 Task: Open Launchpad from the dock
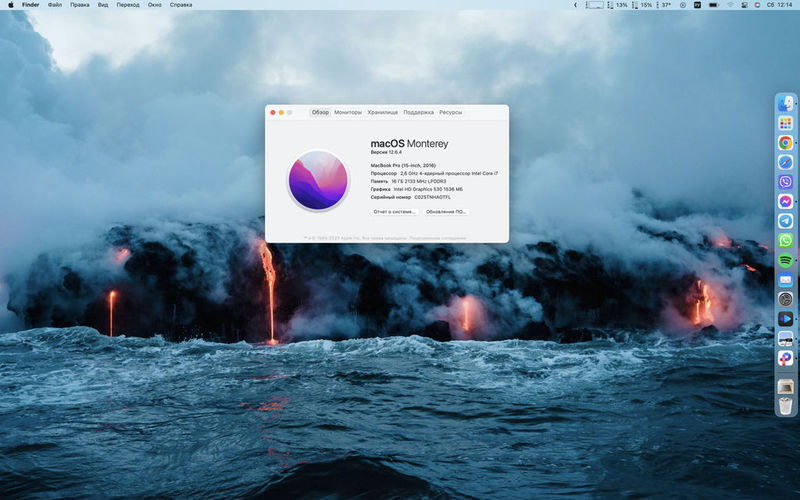click(785, 123)
